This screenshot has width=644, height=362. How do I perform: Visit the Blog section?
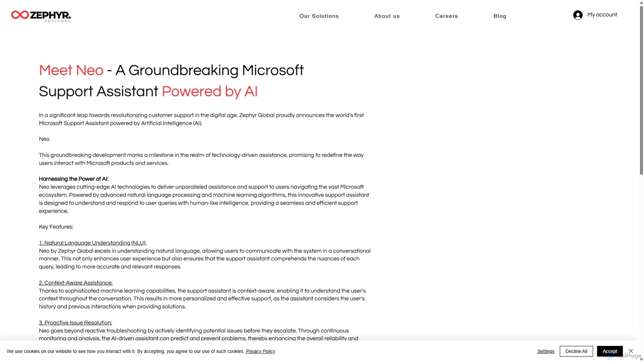[500, 16]
